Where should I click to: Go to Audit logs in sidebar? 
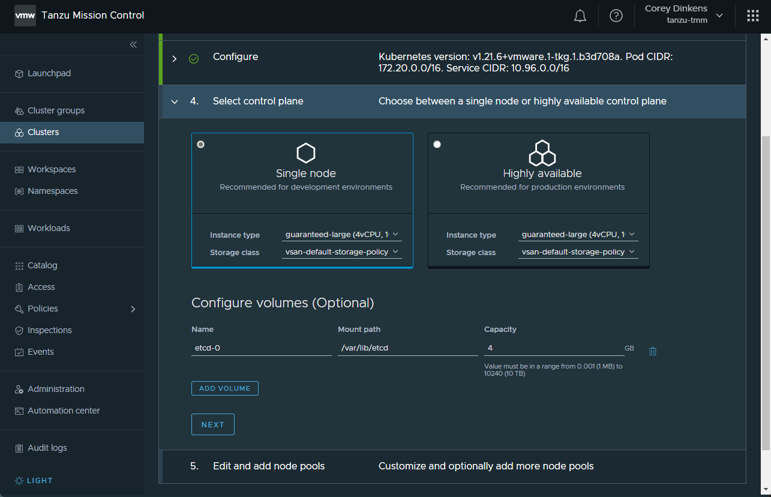pos(47,448)
